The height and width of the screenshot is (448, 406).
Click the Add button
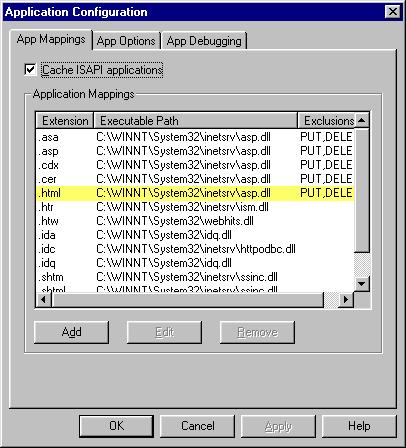click(71, 332)
